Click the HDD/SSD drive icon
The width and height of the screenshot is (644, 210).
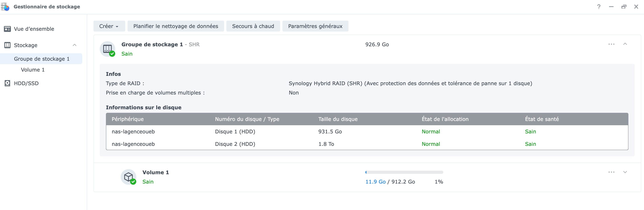8,83
